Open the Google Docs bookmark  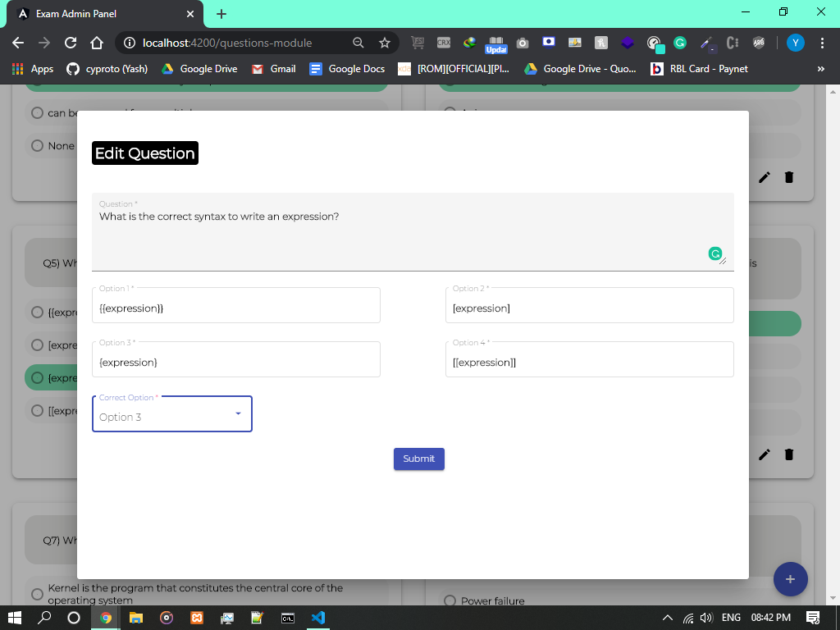pos(347,69)
